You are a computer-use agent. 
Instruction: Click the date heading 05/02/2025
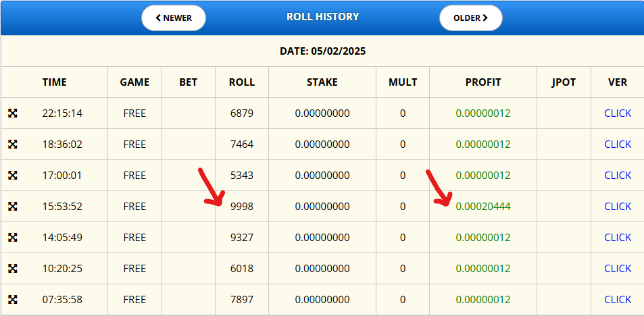(x=322, y=51)
